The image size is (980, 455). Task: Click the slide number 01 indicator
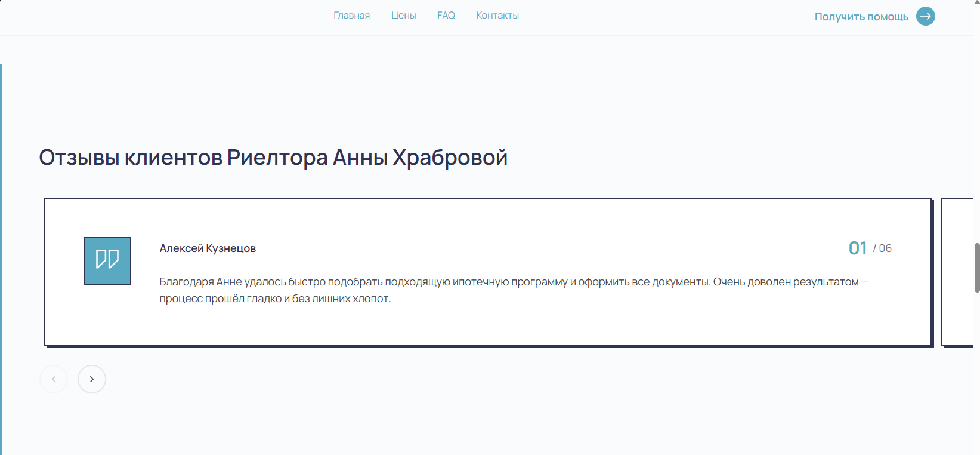click(857, 248)
